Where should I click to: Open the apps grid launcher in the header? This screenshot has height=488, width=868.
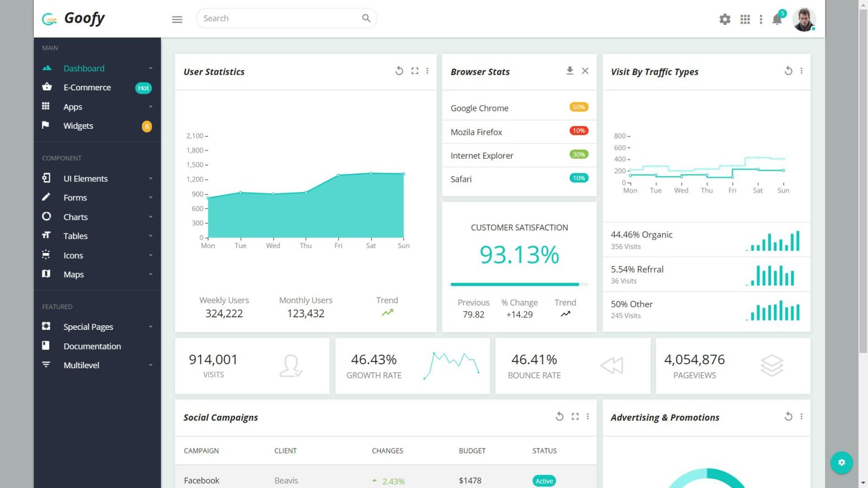coord(745,19)
